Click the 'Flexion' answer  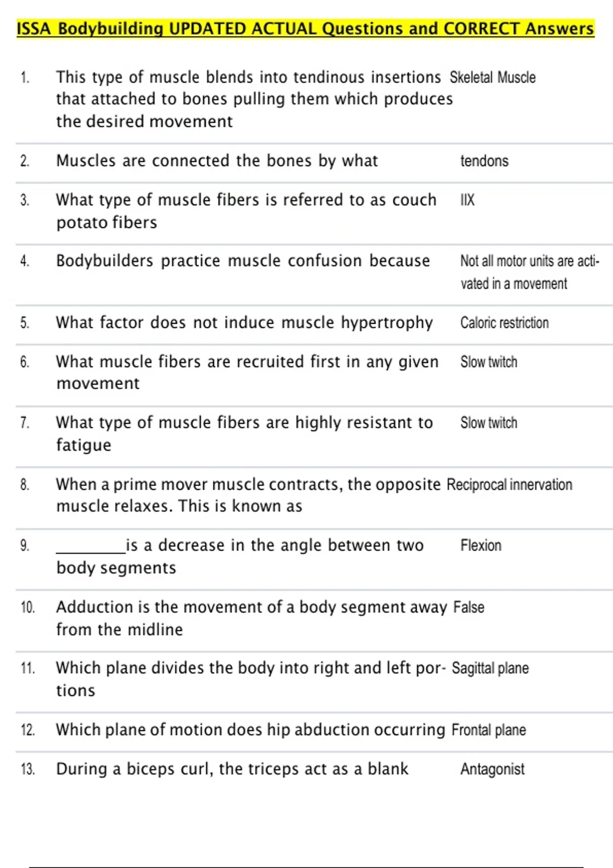coord(481,546)
